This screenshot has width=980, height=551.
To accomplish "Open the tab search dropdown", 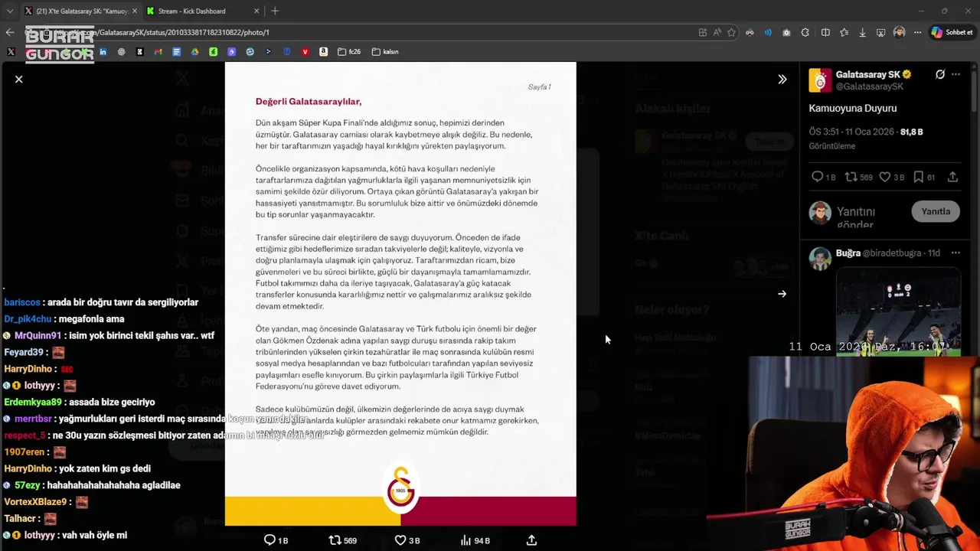I will pyautogui.click(x=9, y=11).
